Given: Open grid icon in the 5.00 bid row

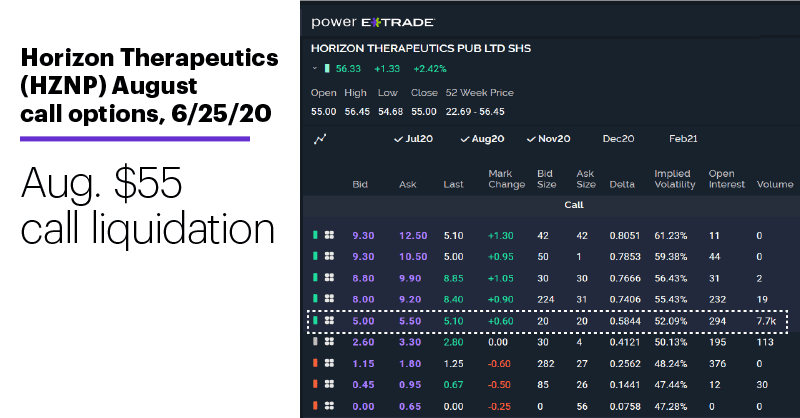Looking at the screenshot, I should tap(330, 321).
